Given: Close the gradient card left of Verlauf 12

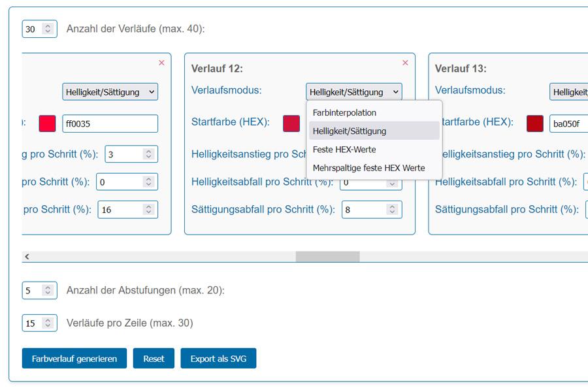Looking at the screenshot, I should pos(161,63).
